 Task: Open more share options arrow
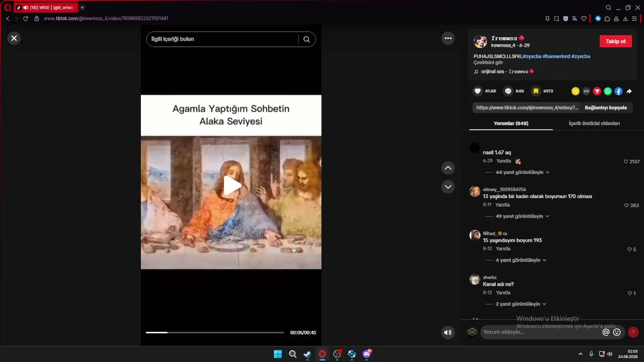click(629, 91)
